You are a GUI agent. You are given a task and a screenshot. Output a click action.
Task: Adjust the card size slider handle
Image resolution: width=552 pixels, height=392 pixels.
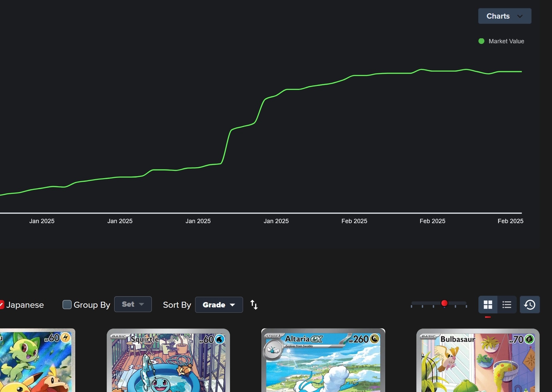coord(444,303)
